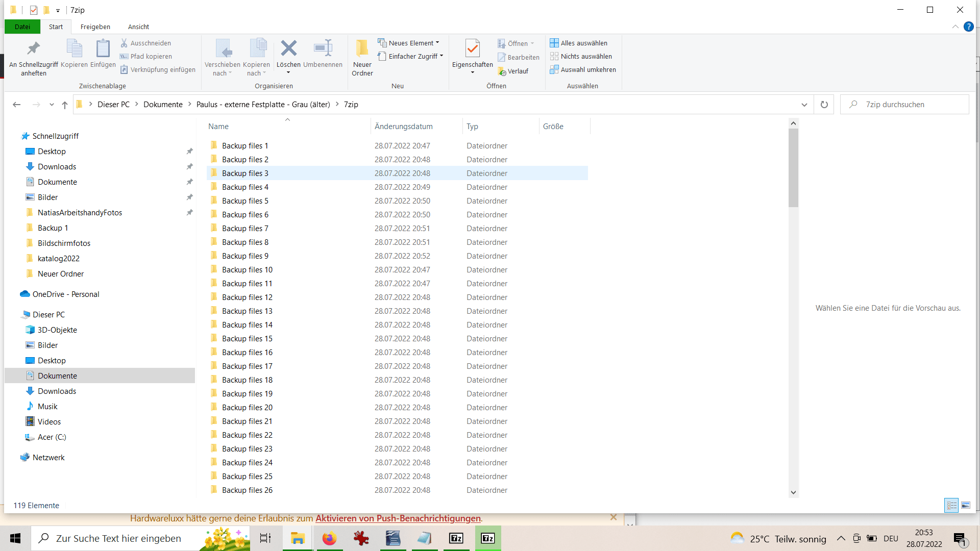980x551 pixels.
Task: Open the Freigeben ribbon tab
Action: pos(95,27)
